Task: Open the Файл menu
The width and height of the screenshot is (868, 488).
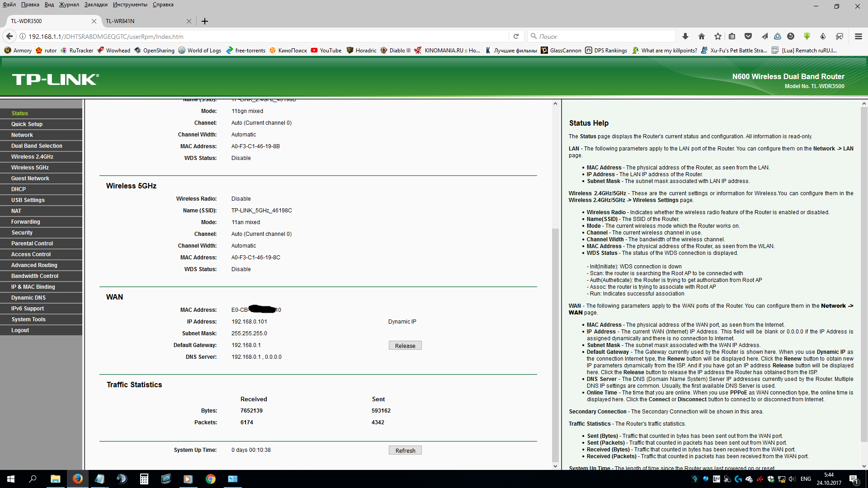Action: click(9, 5)
